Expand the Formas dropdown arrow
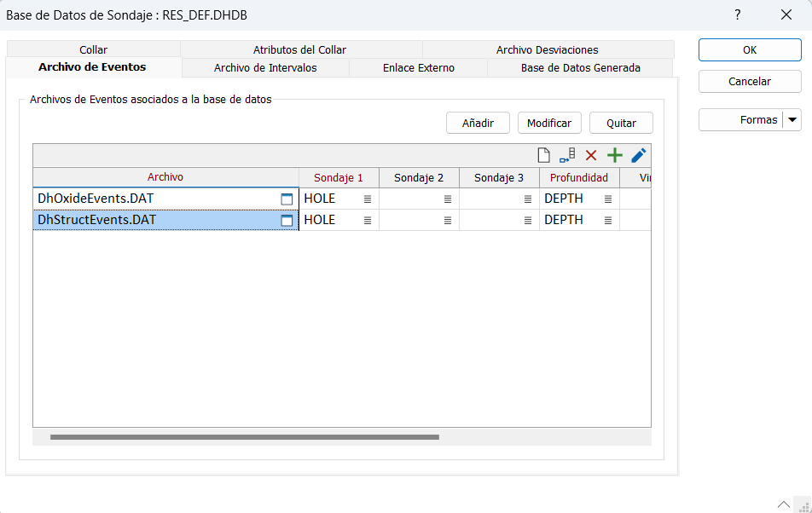Image resolution: width=812 pixels, height=513 pixels. click(x=792, y=120)
